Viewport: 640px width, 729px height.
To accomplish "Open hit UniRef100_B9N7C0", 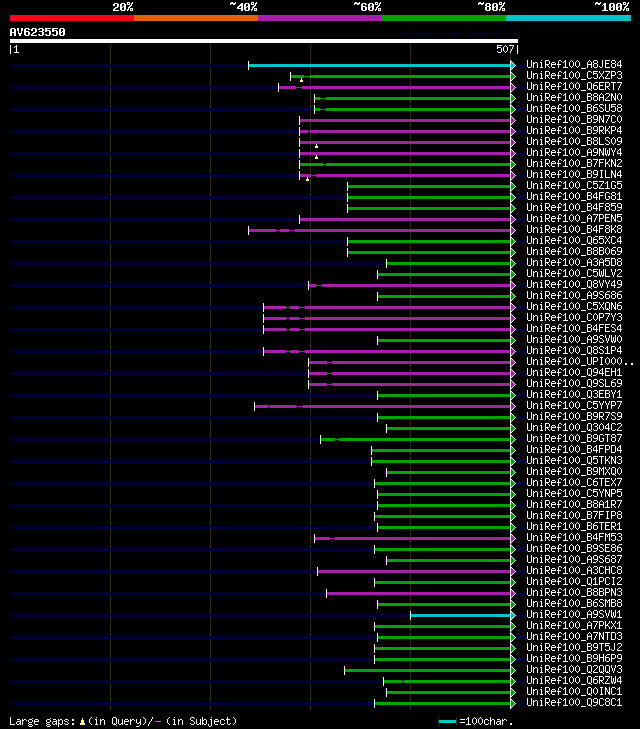I will click(x=574, y=119).
